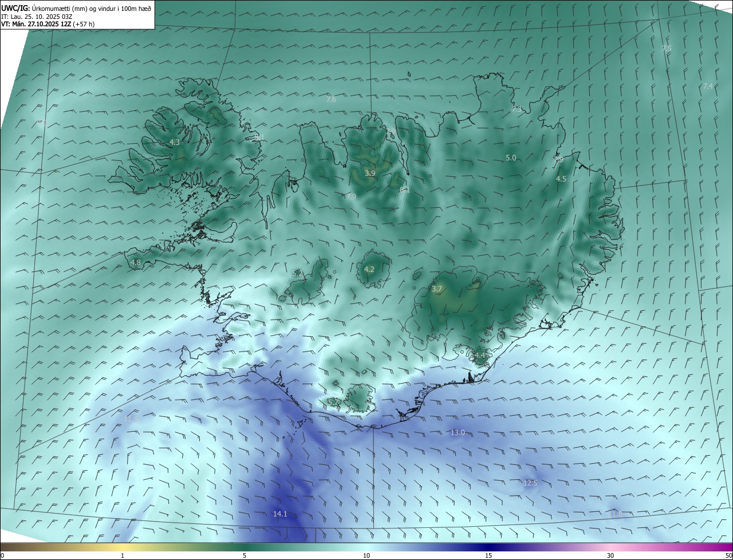733x560 pixels.
Task: Click the 5.2 value label
Action: click(297, 274)
